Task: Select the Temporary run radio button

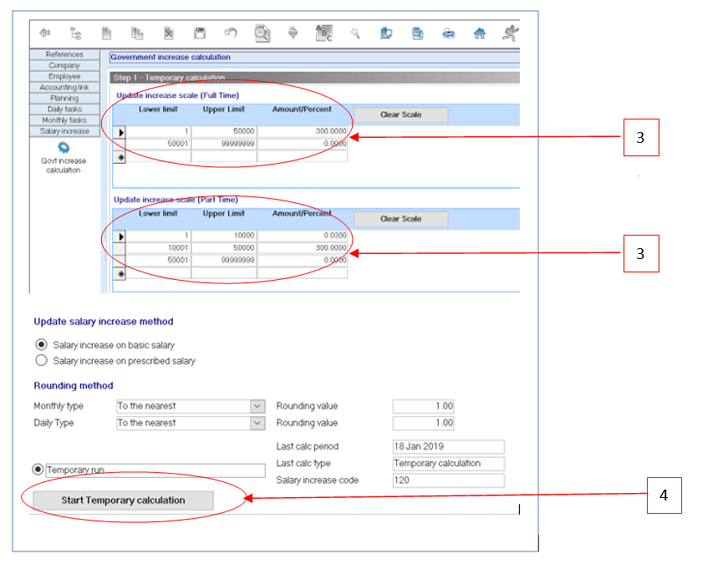Action: 38,470
